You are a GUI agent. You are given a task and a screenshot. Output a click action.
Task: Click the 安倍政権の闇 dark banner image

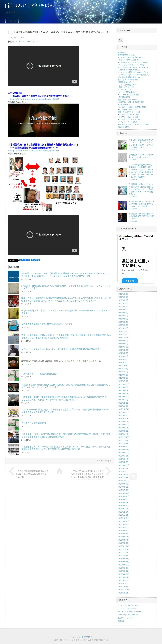[43, 120]
